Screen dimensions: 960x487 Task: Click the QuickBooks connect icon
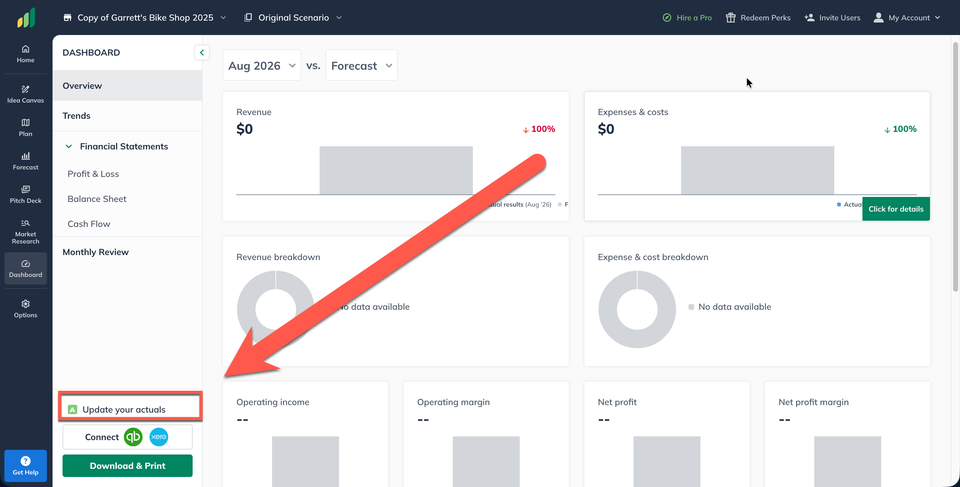click(133, 437)
